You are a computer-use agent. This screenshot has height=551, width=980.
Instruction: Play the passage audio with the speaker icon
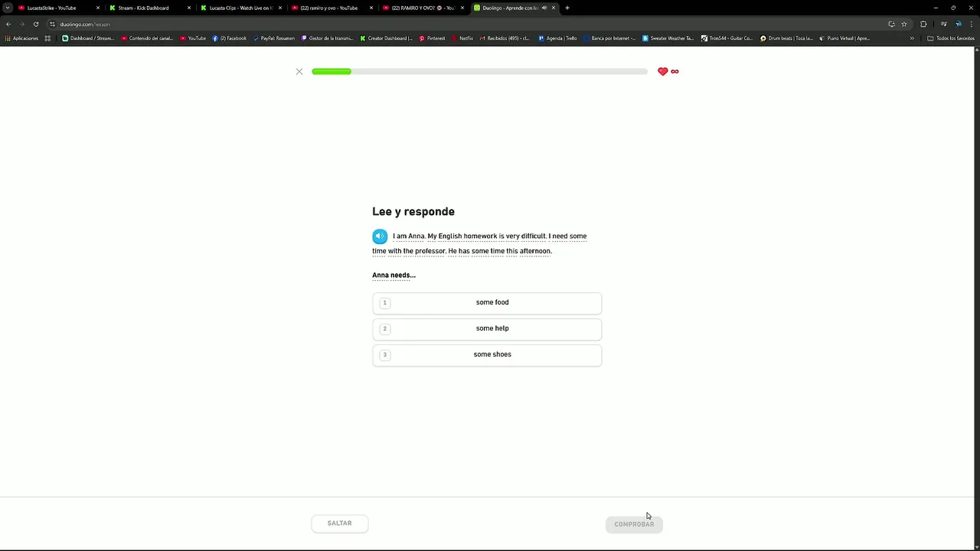pyautogui.click(x=380, y=236)
